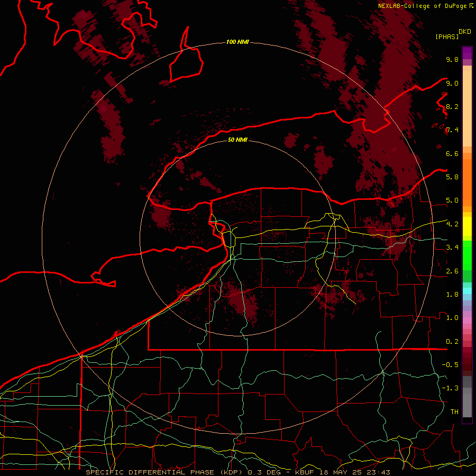The image size is (476, 476).
Task: Click the [PHAS] units label
Action: 447,36
